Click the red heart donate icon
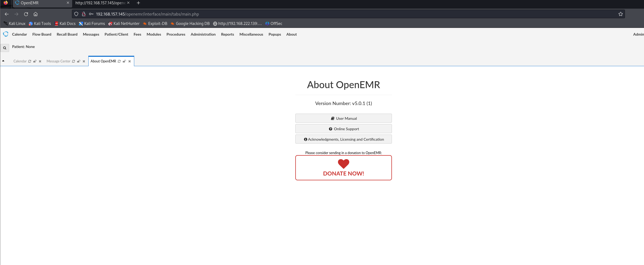Screen dimensions: 644x265 [x=343, y=164]
